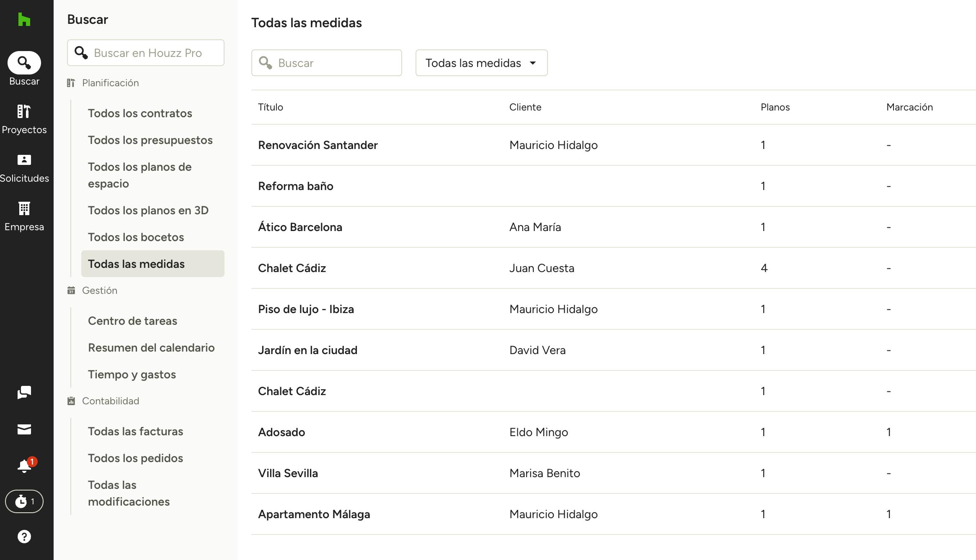Open the mail envelope icon

(24, 429)
